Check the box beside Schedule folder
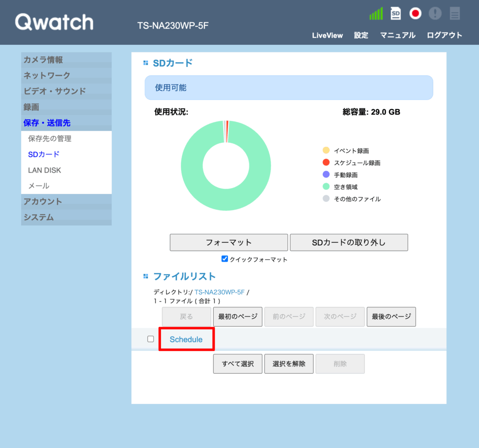 pyautogui.click(x=151, y=339)
